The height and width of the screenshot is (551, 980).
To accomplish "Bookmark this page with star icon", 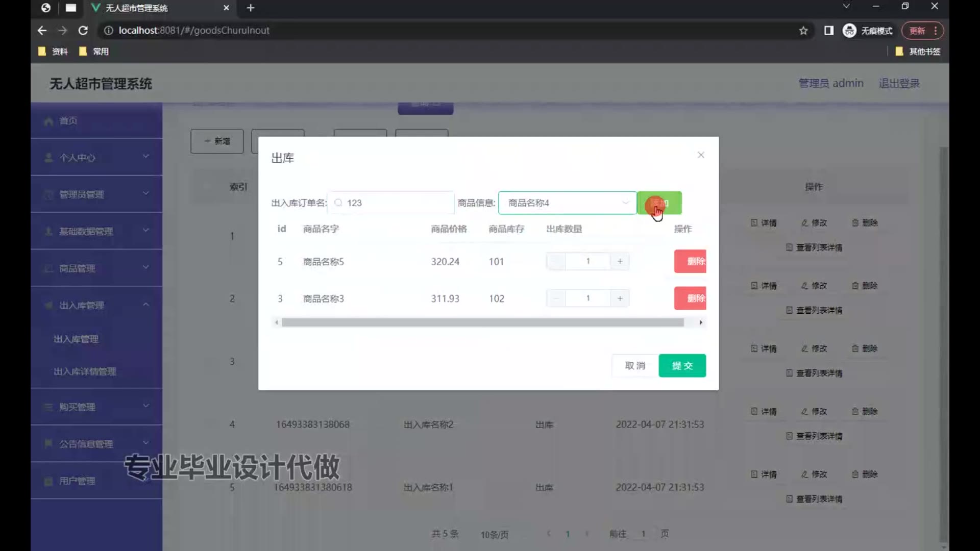I will (x=803, y=31).
